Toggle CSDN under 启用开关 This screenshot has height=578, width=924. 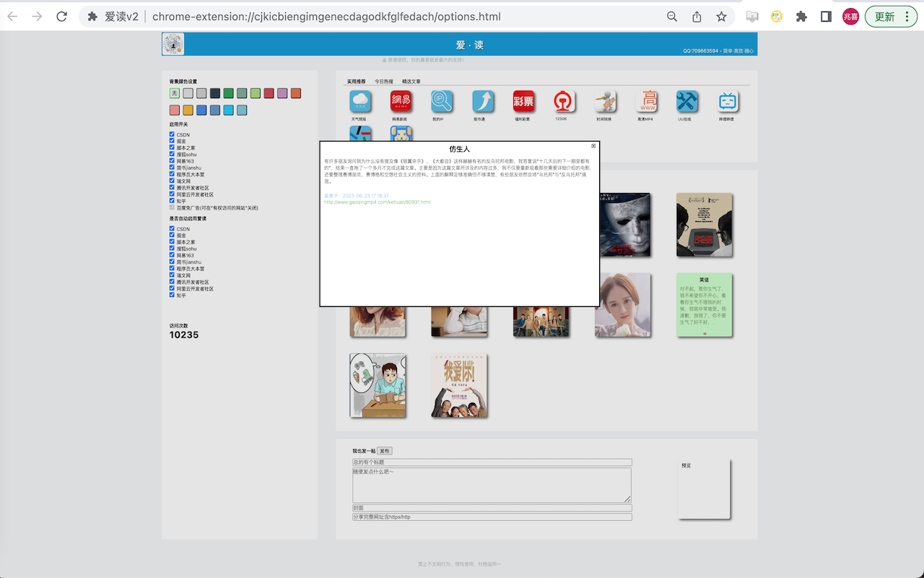click(172, 134)
